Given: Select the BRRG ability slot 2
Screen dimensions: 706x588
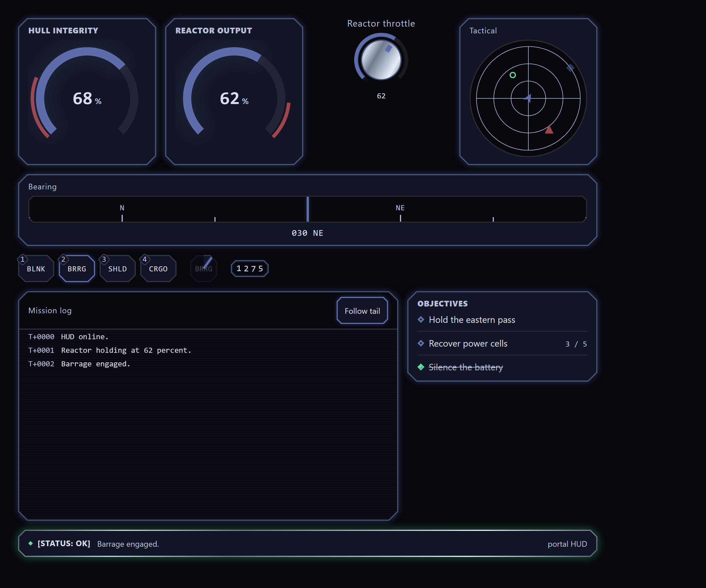Looking at the screenshot, I should click(x=77, y=269).
